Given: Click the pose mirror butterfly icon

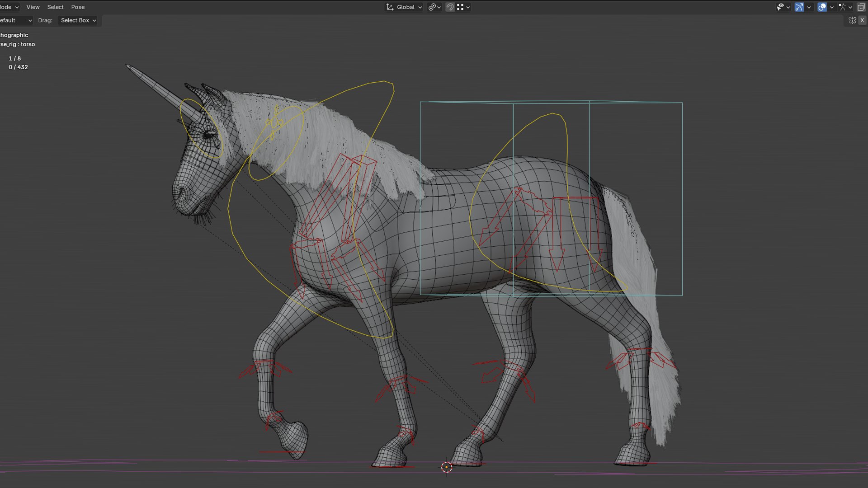Looking at the screenshot, I should 852,20.
